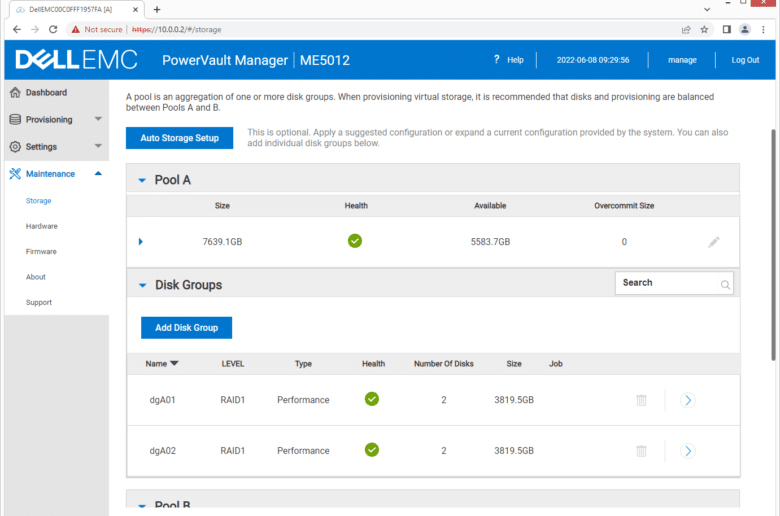Open the browser tab search dropdown
The width and height of the screenshot is (780, 516).
707,9
